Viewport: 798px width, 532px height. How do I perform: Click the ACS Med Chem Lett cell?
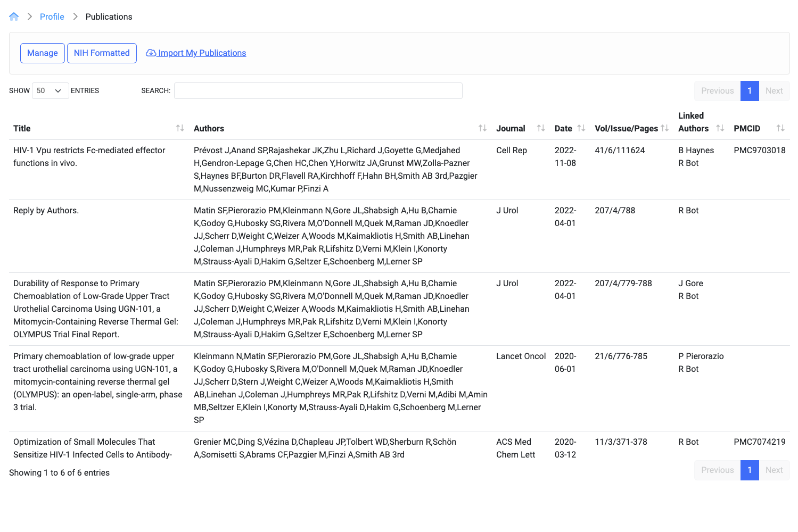coord(516,448)
